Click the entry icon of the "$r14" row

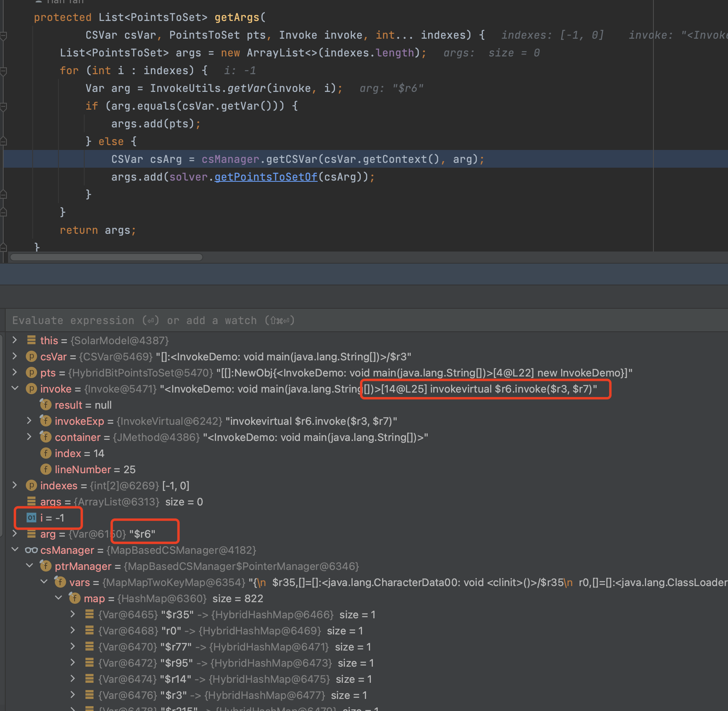click(x=89, y=679)
